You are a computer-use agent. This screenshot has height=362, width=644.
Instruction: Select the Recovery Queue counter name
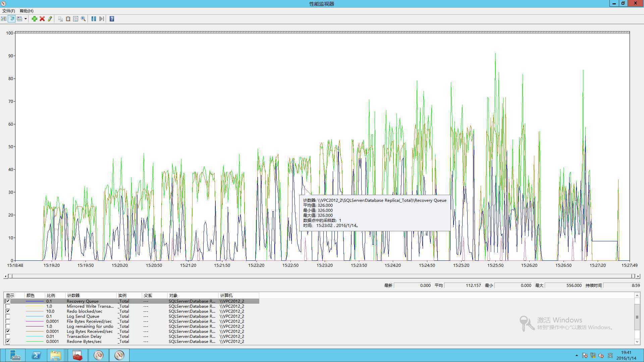coord(83,301)
